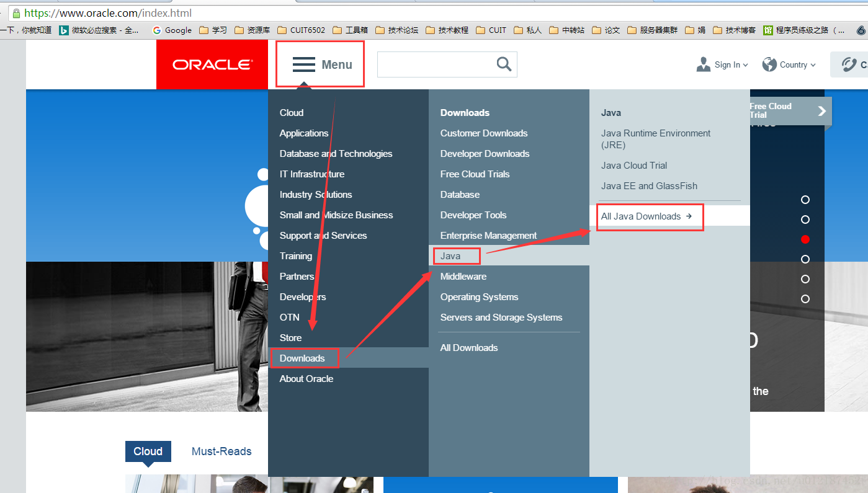
Task: Click the All Downloads link
Action: [469, 348]
